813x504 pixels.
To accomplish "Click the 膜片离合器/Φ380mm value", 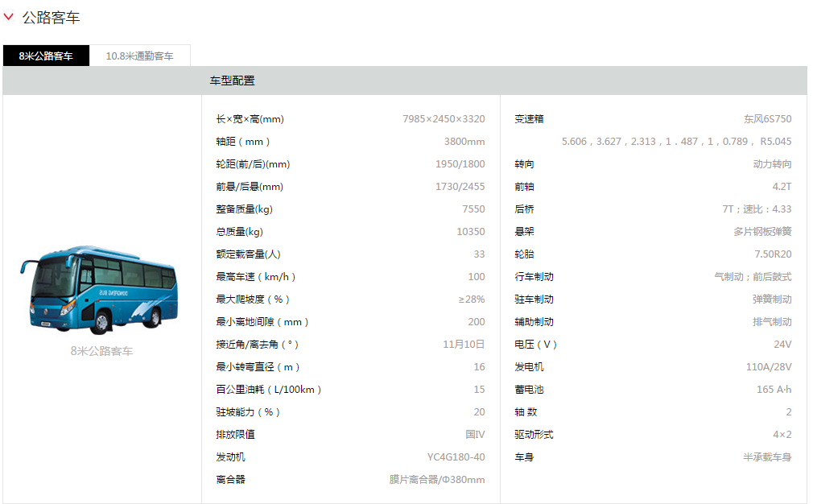I will click(x=437, y=480).
